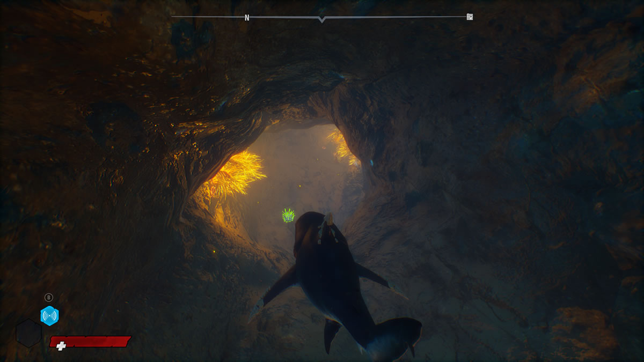Click the red shark health bar
This screenshot has height=362, width=644.
pos(90,342)
